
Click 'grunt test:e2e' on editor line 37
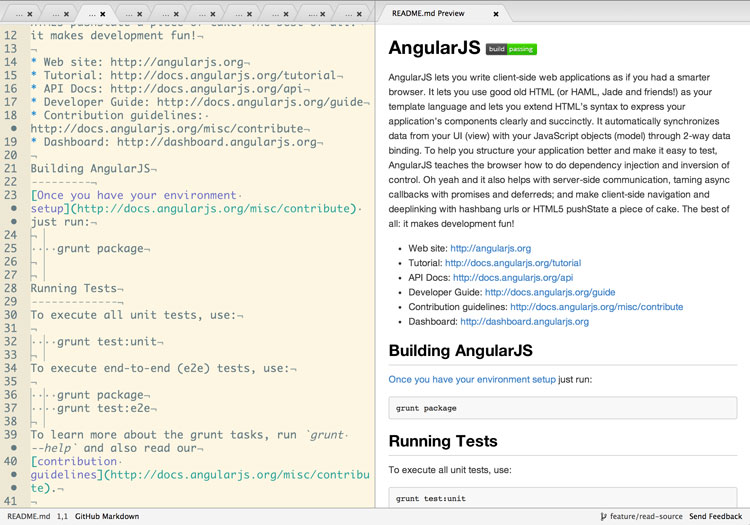point(104,408)
